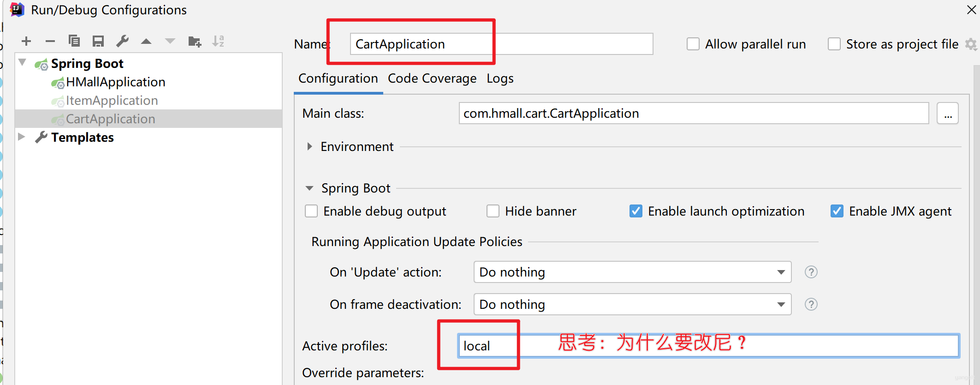Save the configuration with the floppy disk icon
This screenshot has height=385, width=980.
98,41
